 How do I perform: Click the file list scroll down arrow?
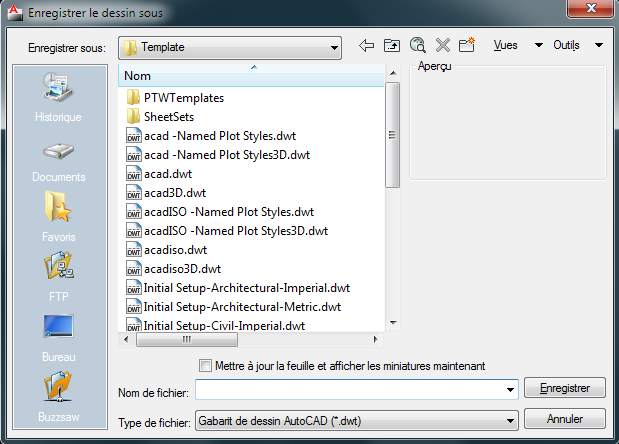tap(393, 323)
